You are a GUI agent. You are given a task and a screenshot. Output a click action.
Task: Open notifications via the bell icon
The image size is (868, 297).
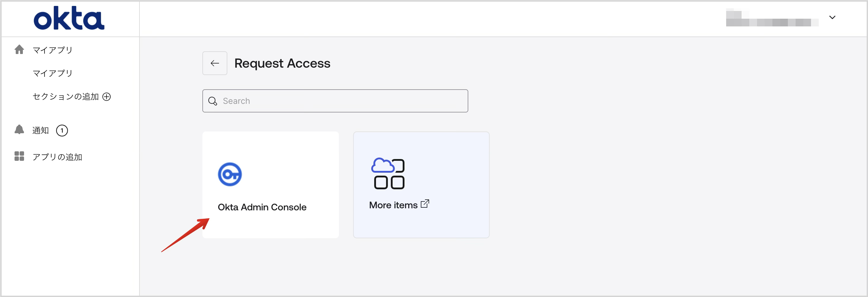click(19, 130)
